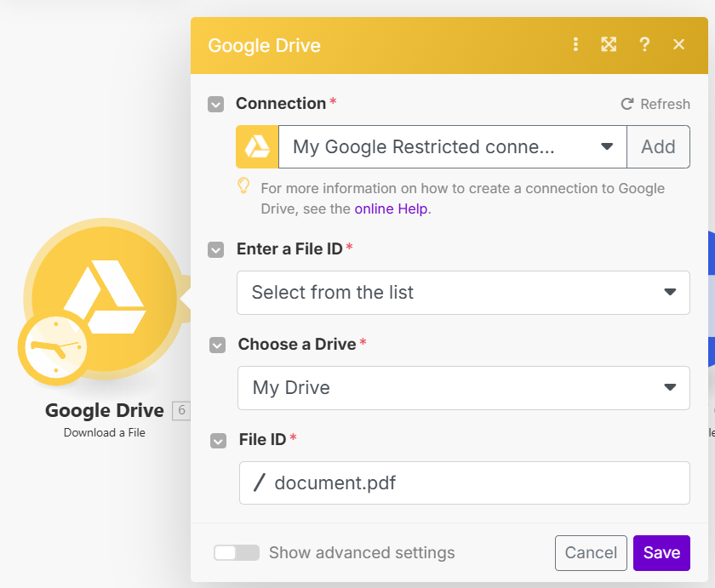Image resolution: width=715 pixels, height=588 pixels.
Task: Open the 'Select from the list' dropdown
Action: 463,293
